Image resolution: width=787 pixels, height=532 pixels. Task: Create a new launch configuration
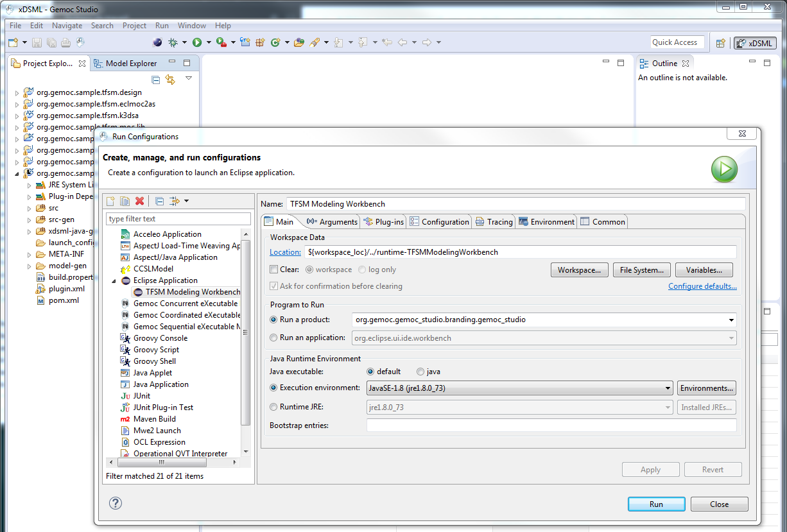pos(110,201)
